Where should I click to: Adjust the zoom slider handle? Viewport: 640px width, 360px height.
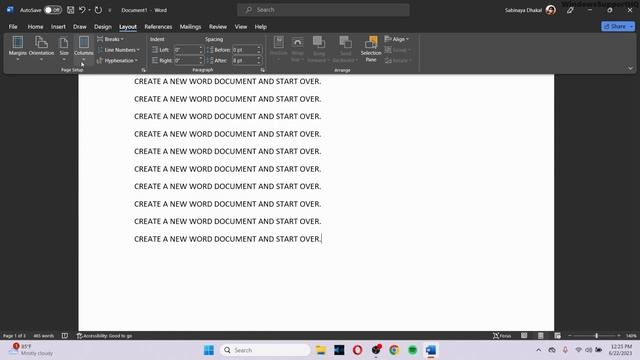[596, 336]
